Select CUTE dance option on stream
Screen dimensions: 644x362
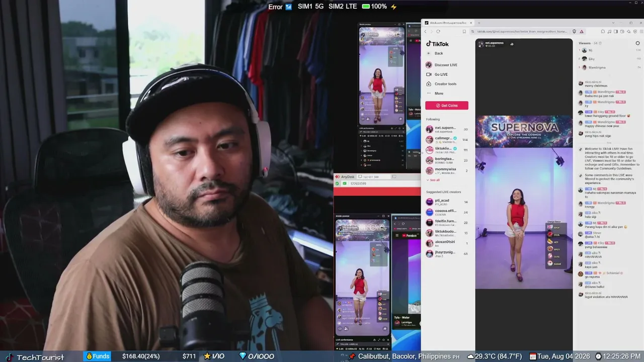tap(553, 256)
